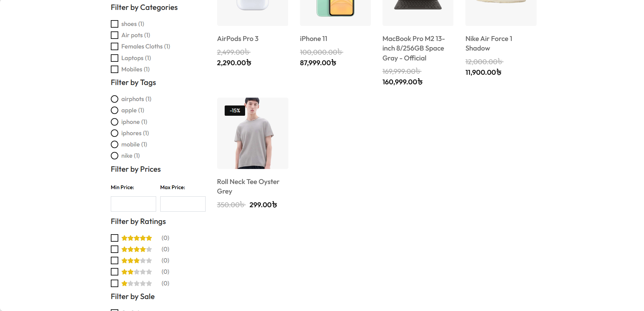Choose the apple tag filter
Viewport: 644px width, 311px height.
pos(115,110)
